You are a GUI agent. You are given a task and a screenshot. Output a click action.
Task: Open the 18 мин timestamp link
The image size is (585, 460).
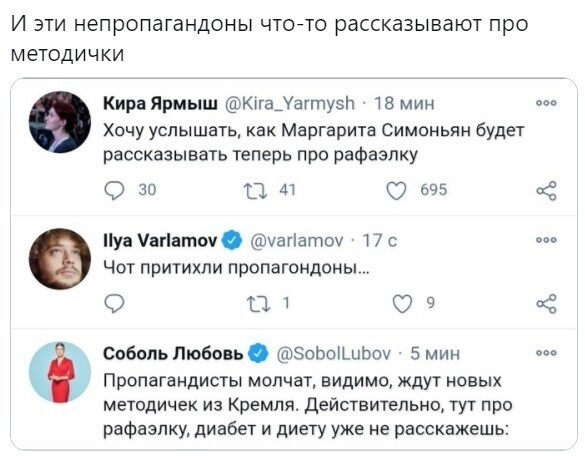pos(404,103)
